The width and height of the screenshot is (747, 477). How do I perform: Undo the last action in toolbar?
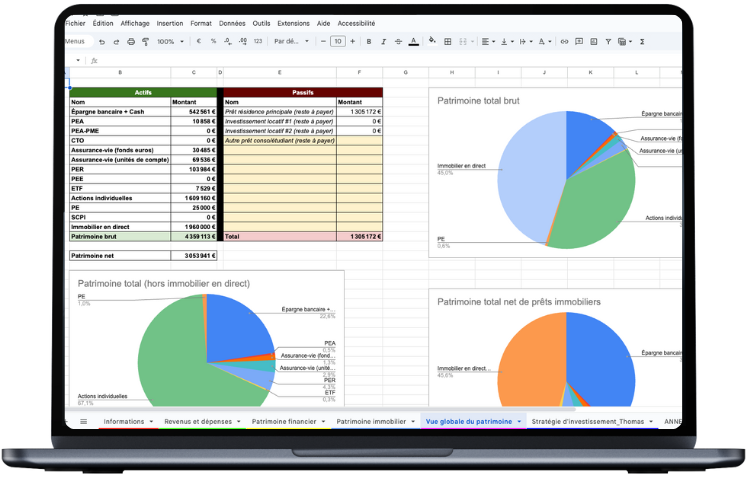(101, 42)
